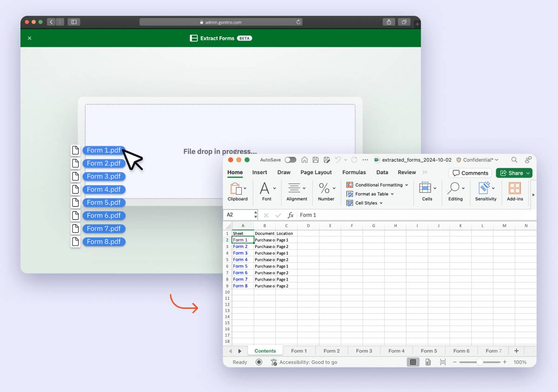Switch to the Insert ribbon tab
Screen dimensions: 558x392
coord(259,172)
